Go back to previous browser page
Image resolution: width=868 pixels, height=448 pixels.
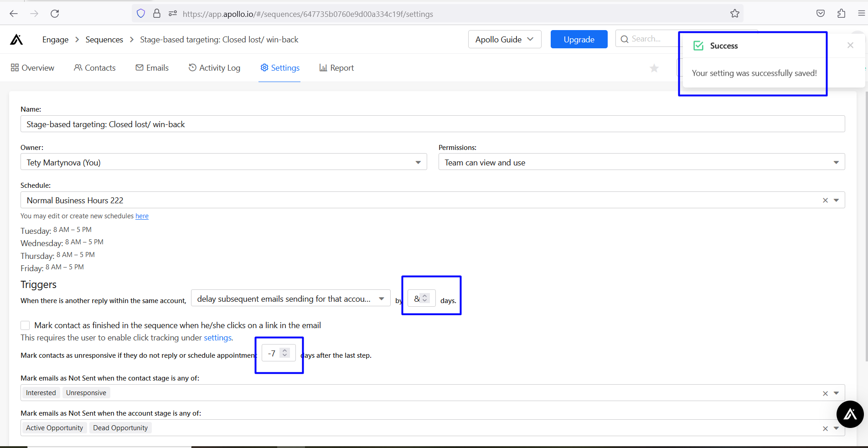14,14
